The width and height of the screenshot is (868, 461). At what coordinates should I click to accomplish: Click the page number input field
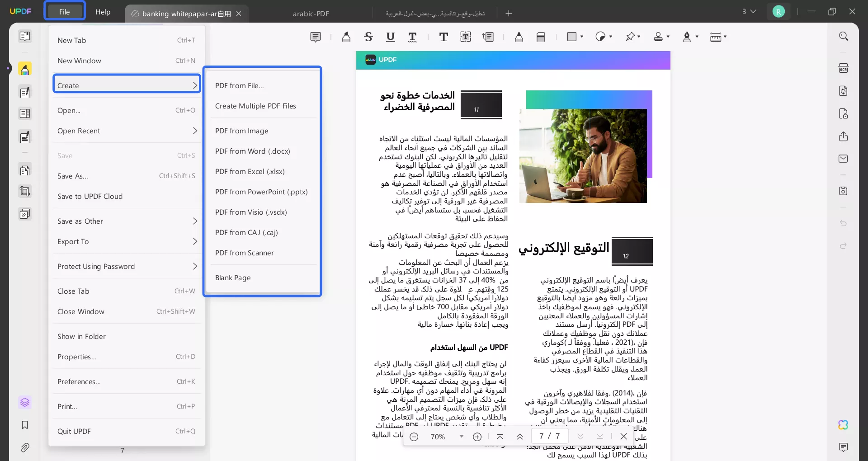[542, 436]
